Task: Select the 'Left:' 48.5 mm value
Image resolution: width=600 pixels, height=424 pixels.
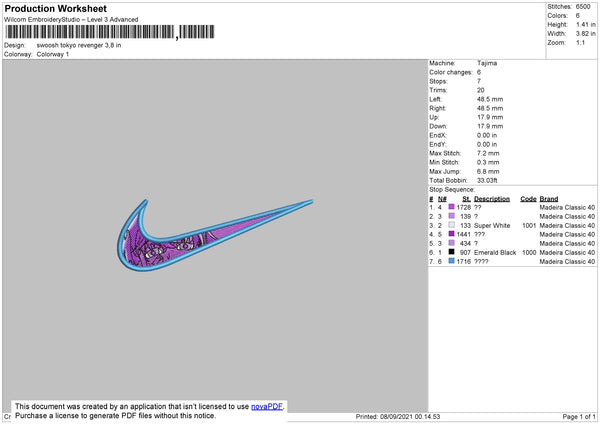Action: coord(490,99)
